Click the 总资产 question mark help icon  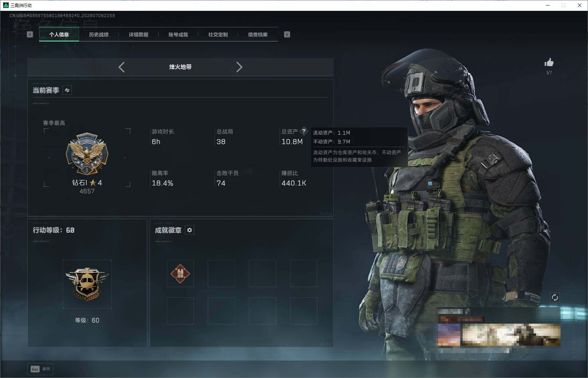coord(304,131)
